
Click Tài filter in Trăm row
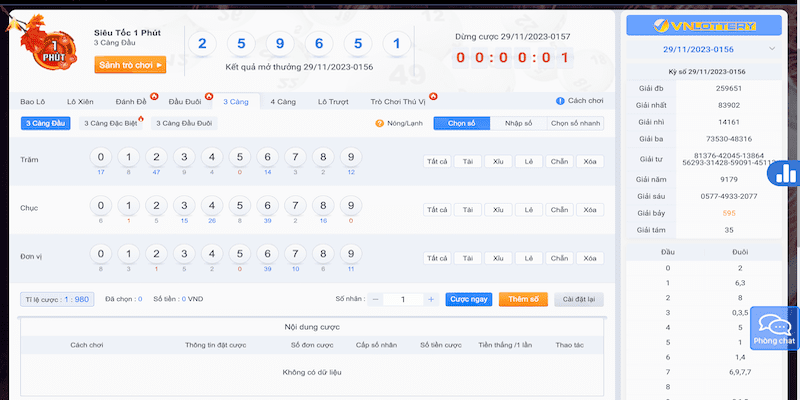tap(466, 161)
